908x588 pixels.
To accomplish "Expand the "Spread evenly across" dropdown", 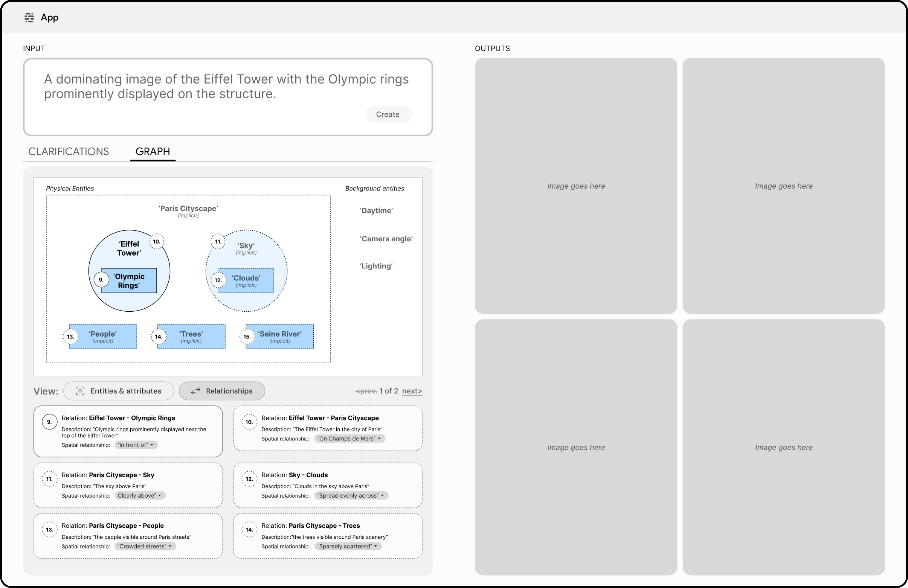I will click(351, 495).
